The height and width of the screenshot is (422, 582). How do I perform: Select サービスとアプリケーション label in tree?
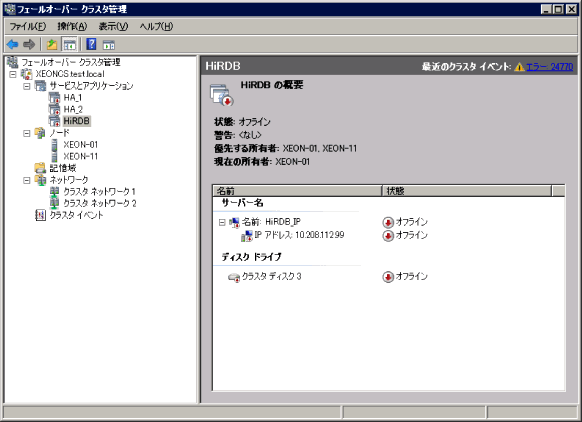tap(91, 86)
